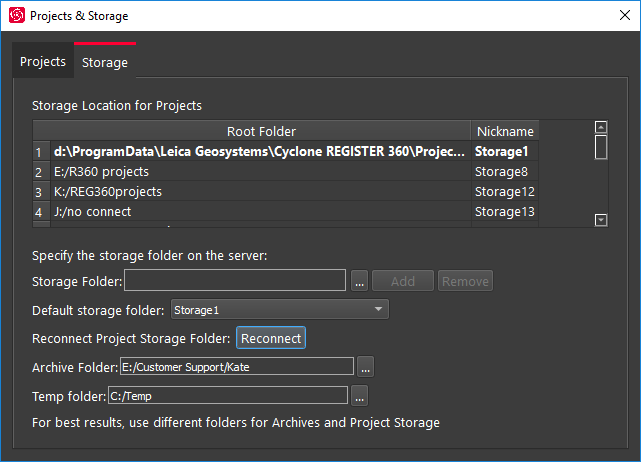Browse for Temp folder with ellipsis button

click(360, 395)
